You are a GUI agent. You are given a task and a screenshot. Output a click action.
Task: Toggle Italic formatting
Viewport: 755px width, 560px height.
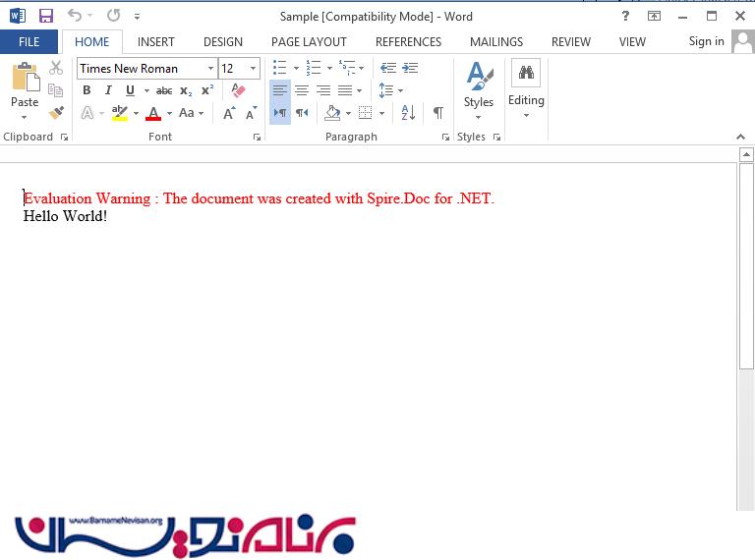(108, 90)
